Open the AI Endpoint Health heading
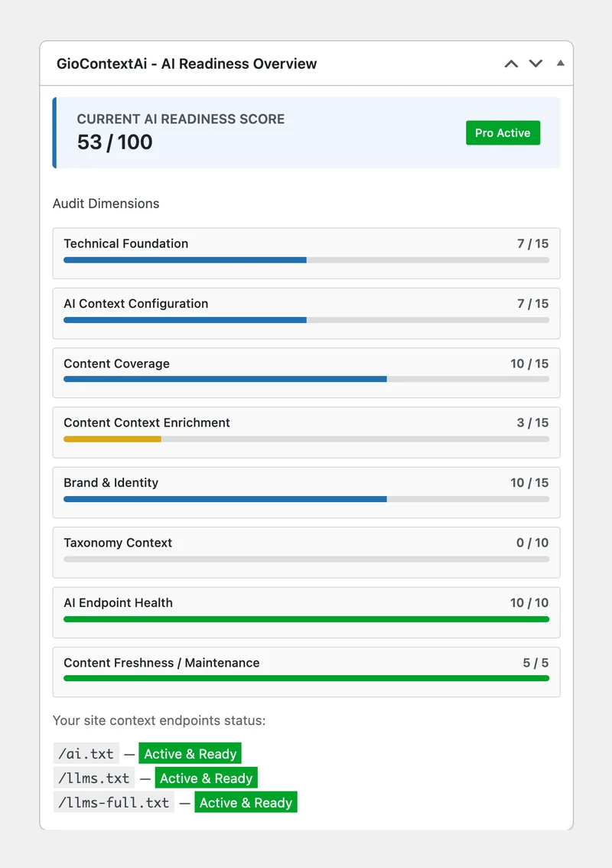Viewport: 612px width, 868px height. pos(118,603)
